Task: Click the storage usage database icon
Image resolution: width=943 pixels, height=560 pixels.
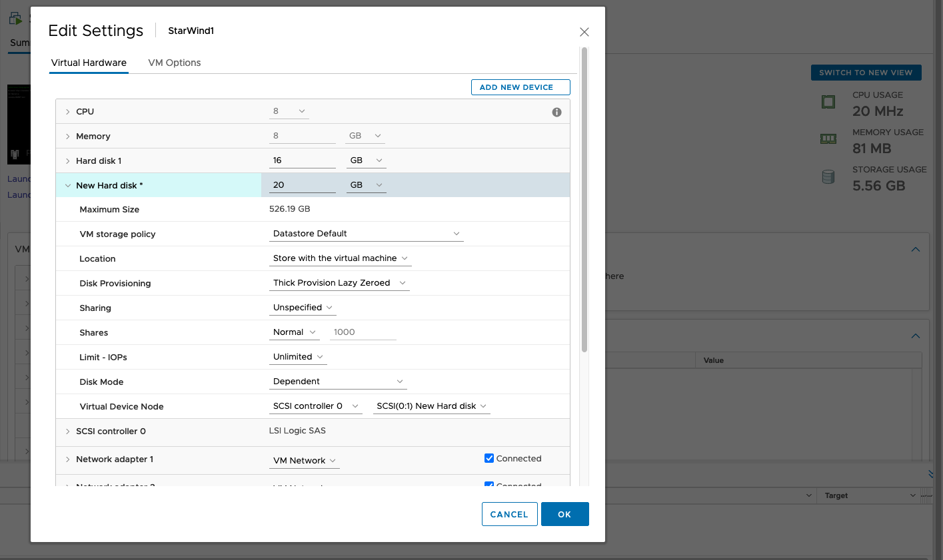Action: click(828, 177)
